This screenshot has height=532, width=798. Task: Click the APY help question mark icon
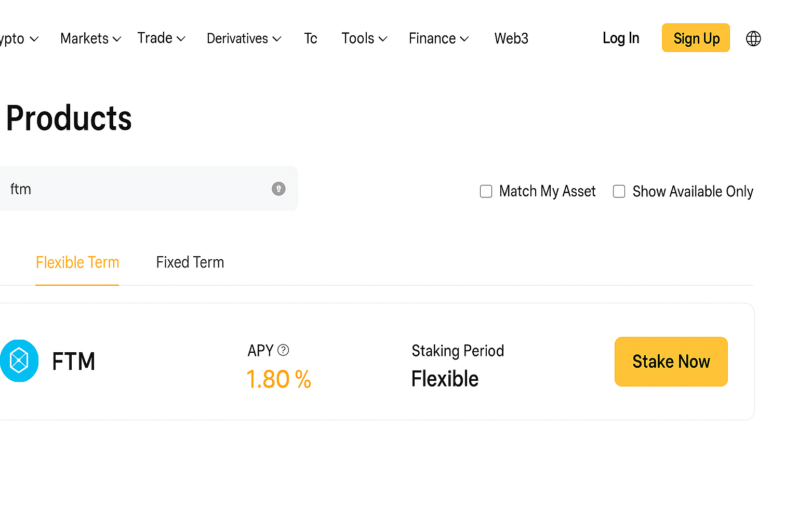283,350
